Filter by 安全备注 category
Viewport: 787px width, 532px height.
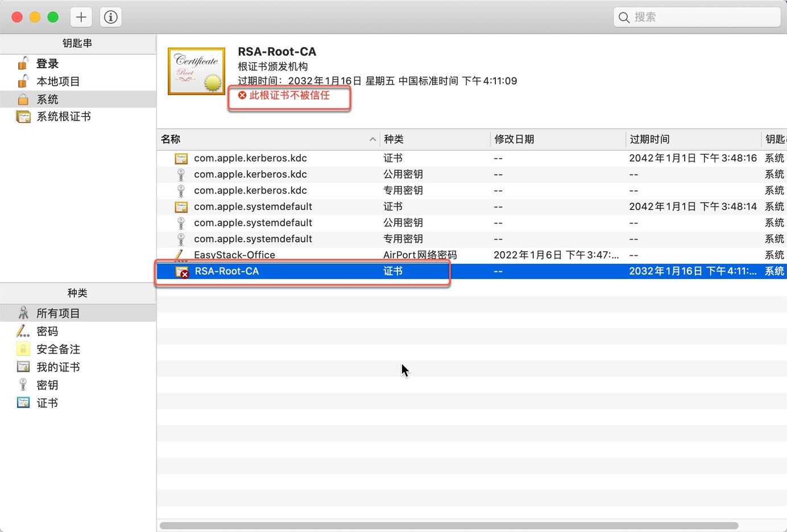coord(58,349)
